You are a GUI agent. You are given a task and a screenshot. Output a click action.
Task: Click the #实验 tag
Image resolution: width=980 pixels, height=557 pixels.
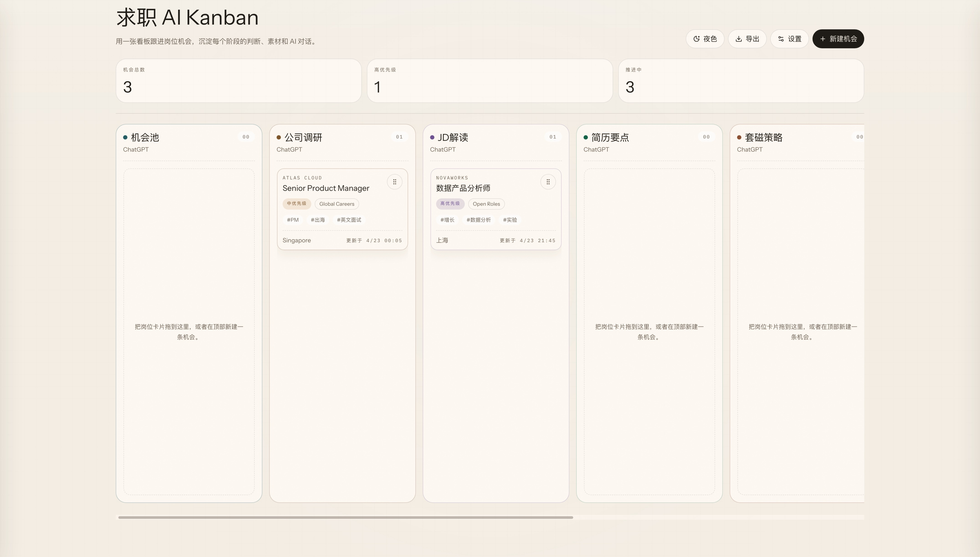coord(510,220)
